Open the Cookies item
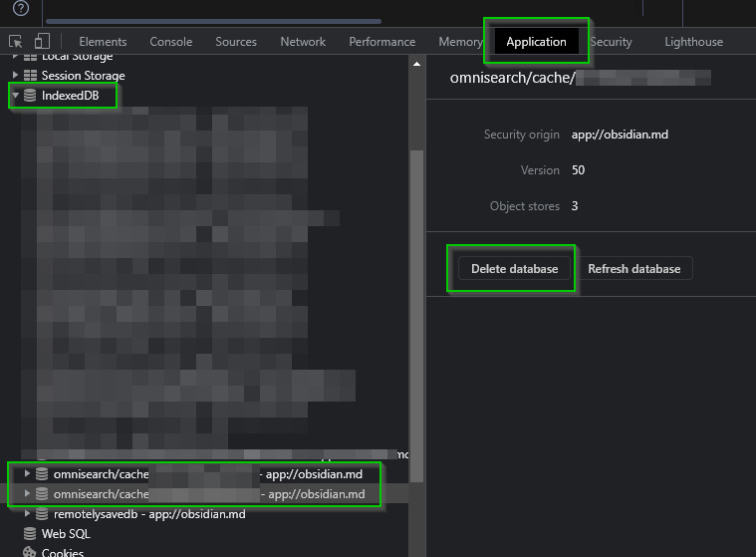The width and height of the screenshot is (756, 557). tap(62, 553)
